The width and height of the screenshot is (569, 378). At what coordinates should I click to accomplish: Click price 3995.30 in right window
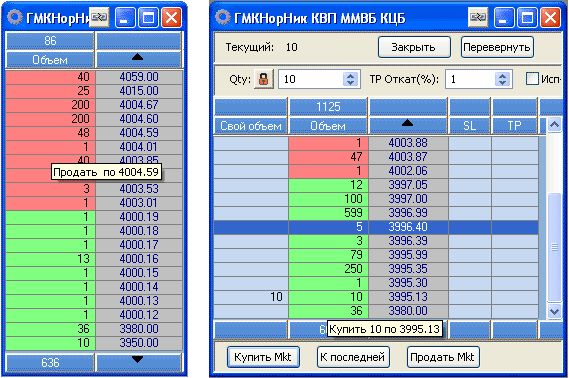[x=408, y=283]
